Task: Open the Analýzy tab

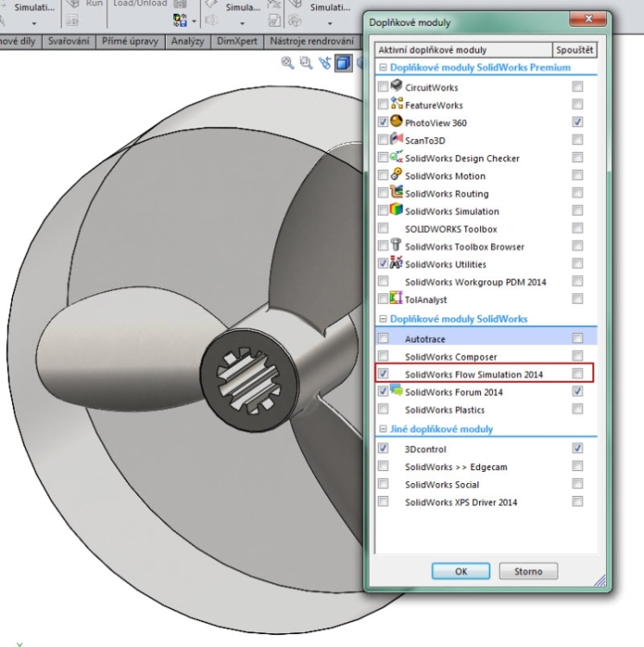Action: pos(188,41)
